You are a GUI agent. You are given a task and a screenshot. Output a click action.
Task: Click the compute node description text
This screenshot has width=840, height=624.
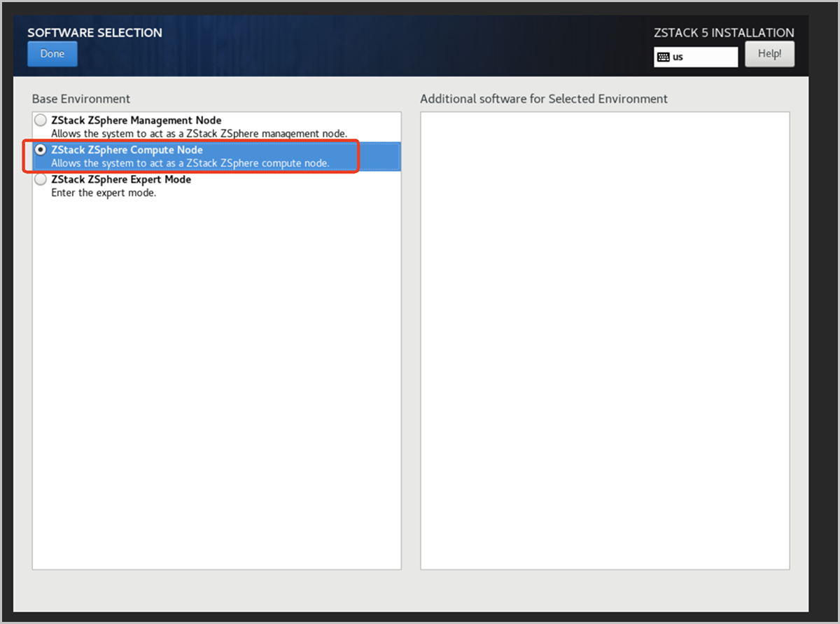coord(190,162)
